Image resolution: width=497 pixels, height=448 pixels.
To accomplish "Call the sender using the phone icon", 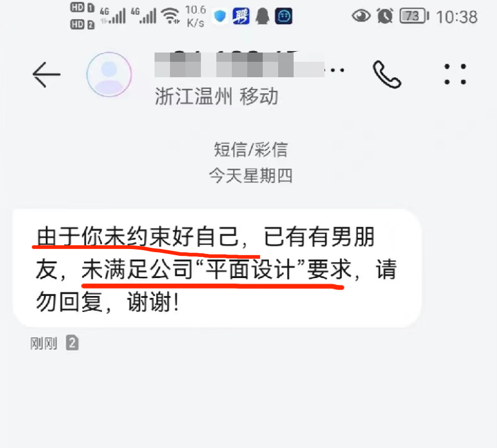I will [387, 74].
